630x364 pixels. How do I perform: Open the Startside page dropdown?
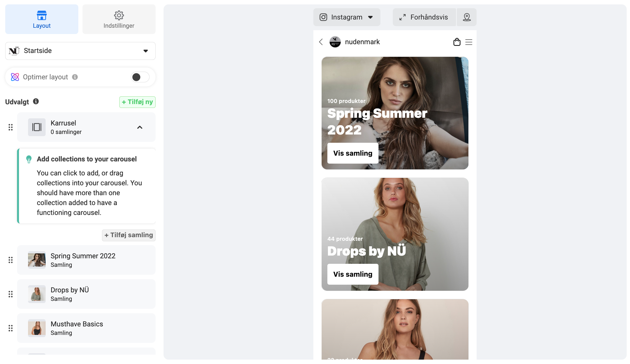tap(80, 51)
